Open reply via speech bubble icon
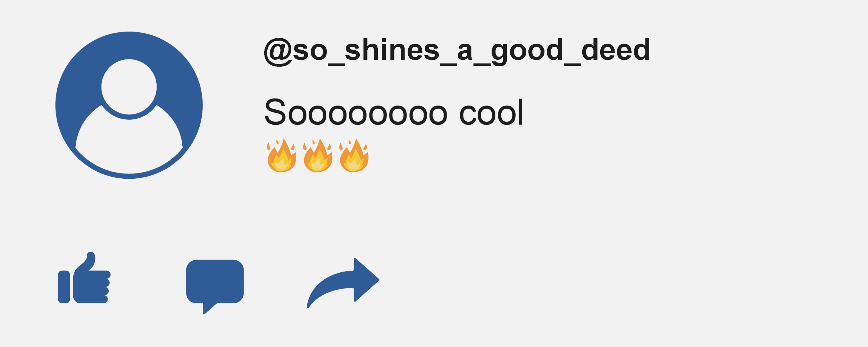Viewport: 868px width, 347px height. coord(215,287)
